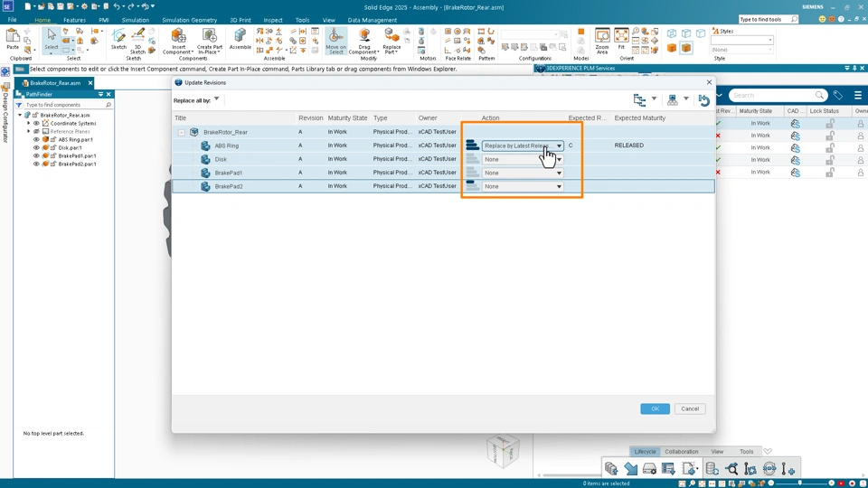
Task: Switch to the Tools tab in PLM panel
Action: 746,452
